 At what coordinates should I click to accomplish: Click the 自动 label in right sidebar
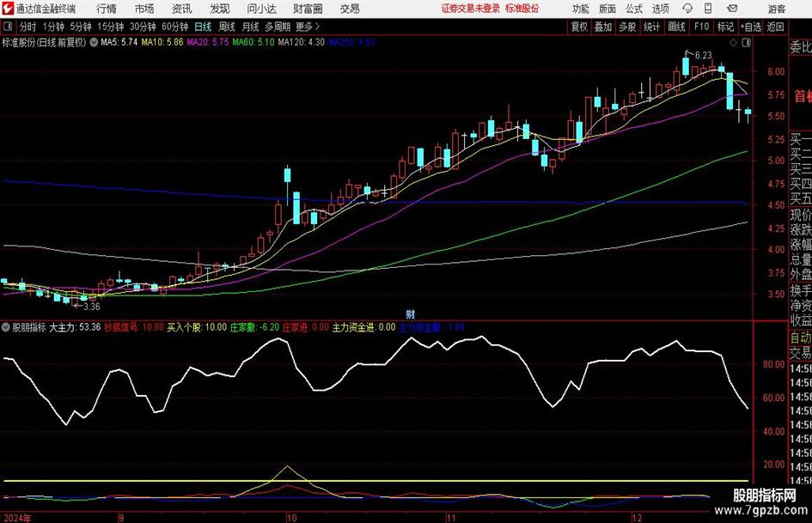[x=801, y=338]
